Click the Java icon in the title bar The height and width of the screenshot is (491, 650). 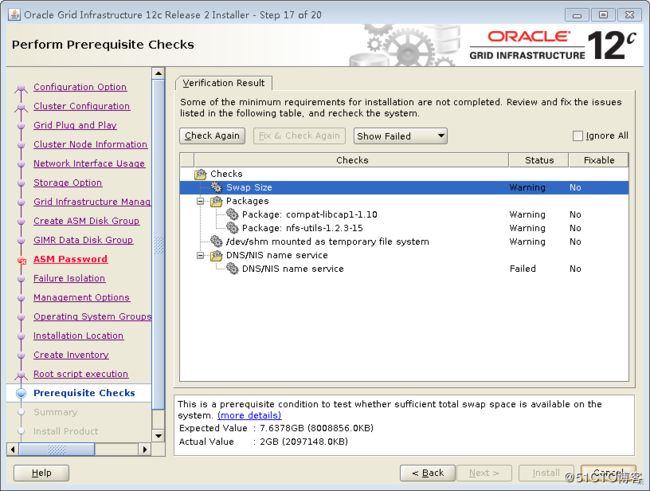click(14, 15)
